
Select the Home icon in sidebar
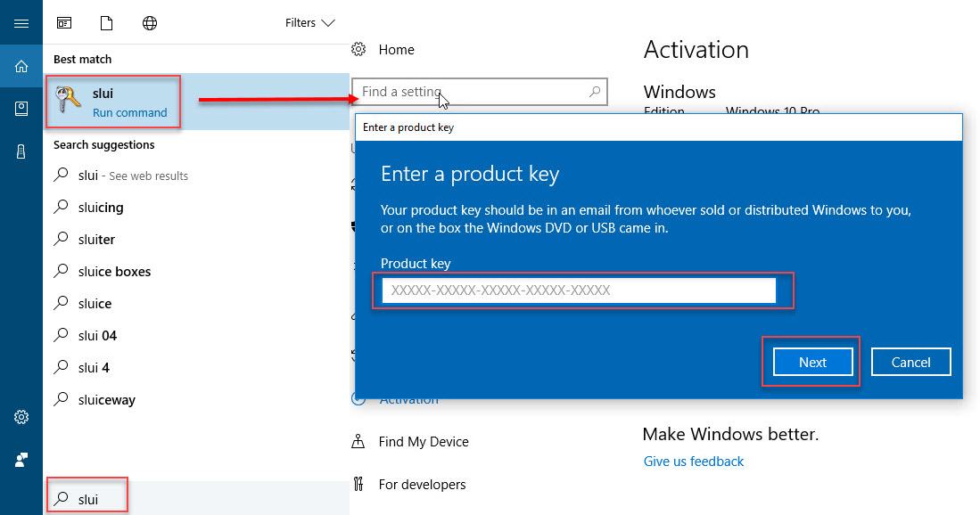(21, 66)
